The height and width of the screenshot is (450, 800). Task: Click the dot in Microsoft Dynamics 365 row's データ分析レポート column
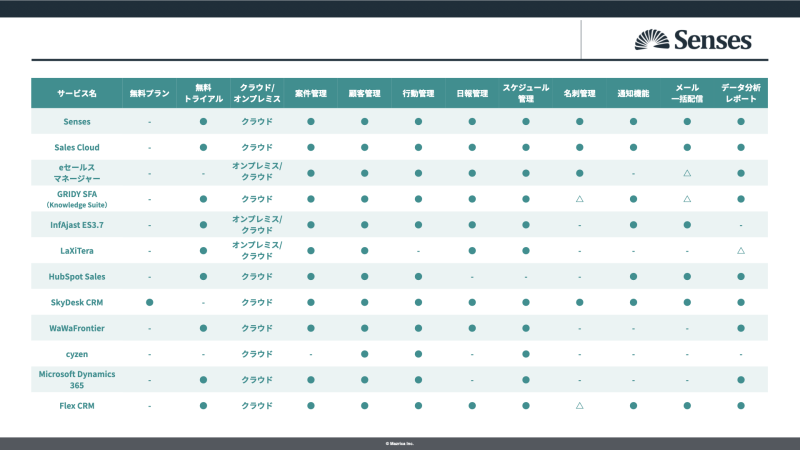(x=741, y=380)
